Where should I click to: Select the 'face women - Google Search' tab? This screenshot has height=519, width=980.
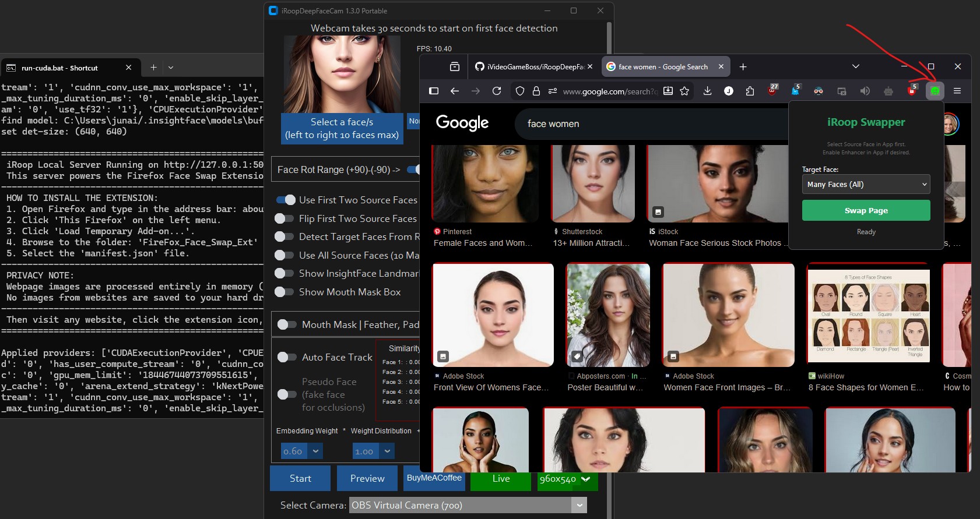[x=665, y=67]
